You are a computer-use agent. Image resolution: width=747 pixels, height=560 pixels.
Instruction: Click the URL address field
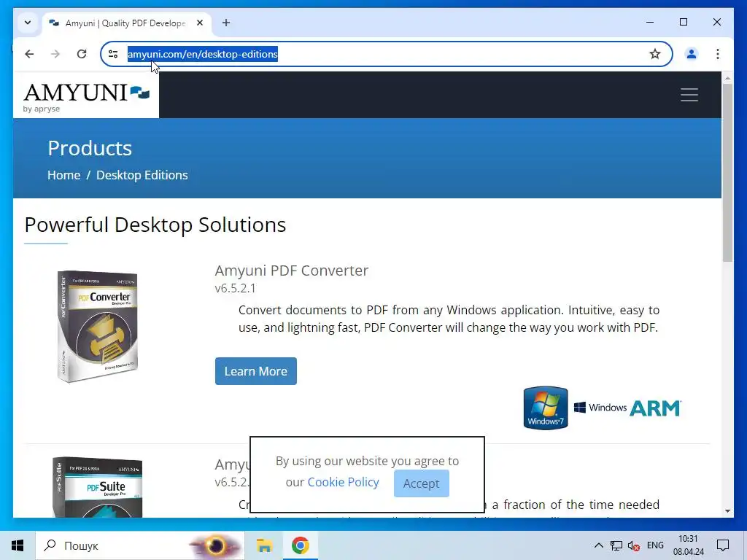[386, 54]
